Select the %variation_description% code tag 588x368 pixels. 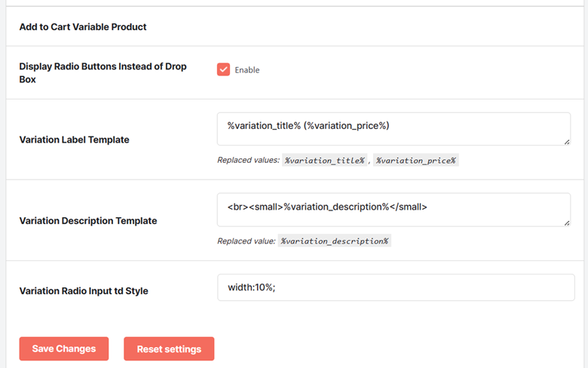point(335,241)
